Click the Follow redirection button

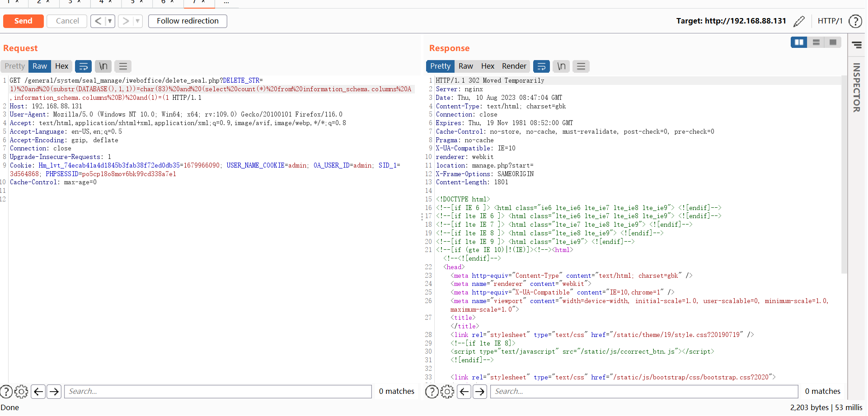coord(188,21)
